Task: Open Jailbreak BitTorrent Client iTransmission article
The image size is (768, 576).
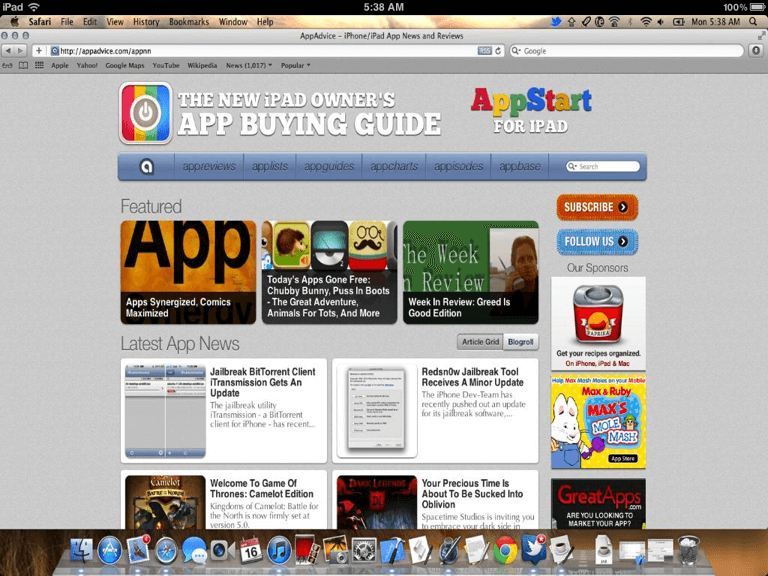Action: pos(263,382)
